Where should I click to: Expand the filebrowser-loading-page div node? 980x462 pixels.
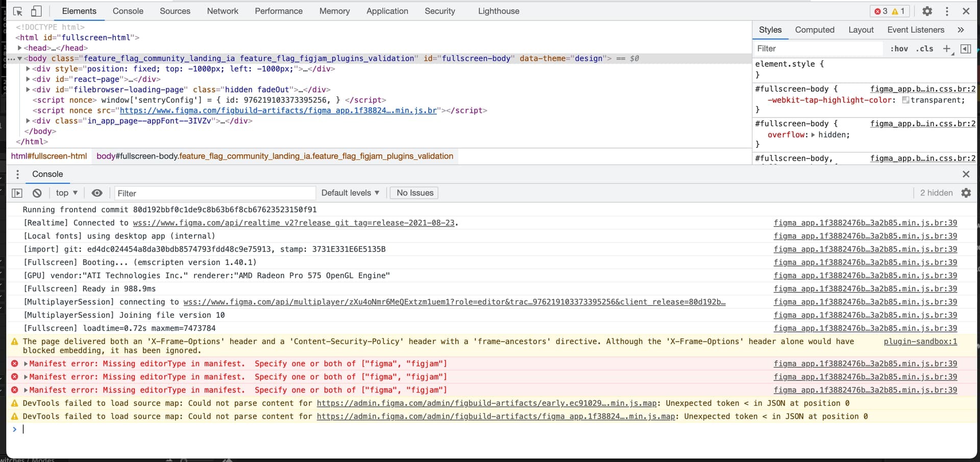[x=29, y=89]
